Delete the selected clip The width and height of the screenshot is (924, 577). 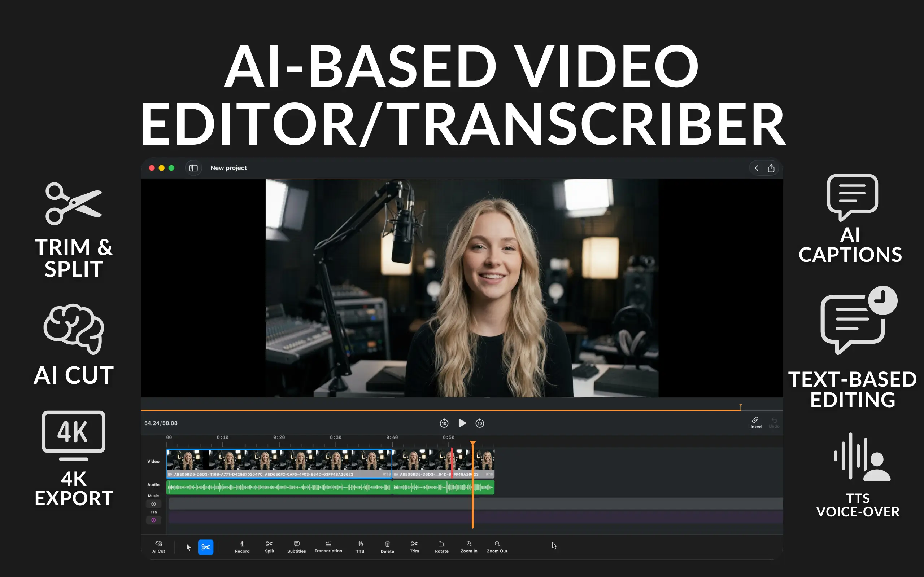click(387, 546)
